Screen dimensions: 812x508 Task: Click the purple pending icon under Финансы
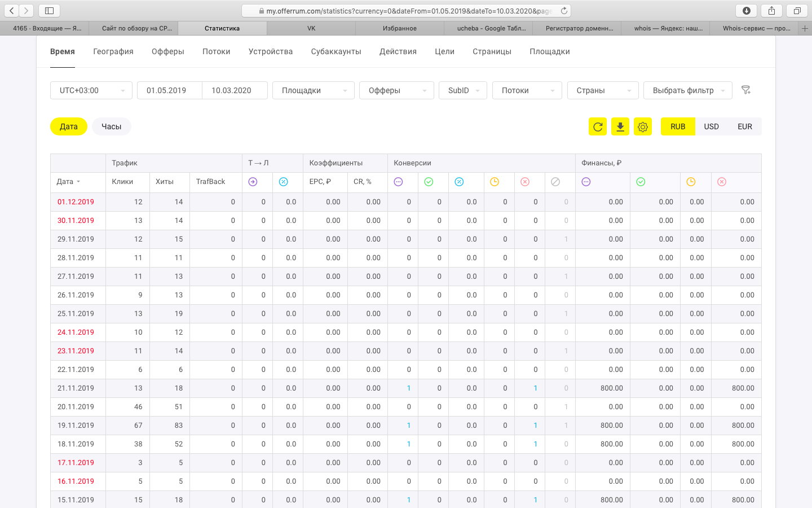coord(586,182)
